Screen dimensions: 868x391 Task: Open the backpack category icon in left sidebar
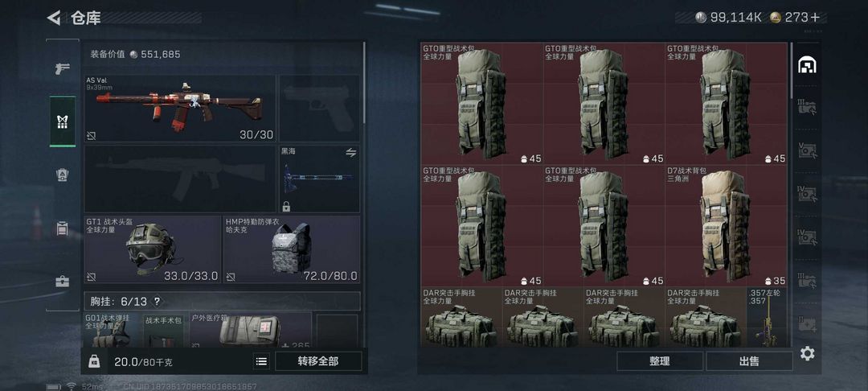point(62,228)
